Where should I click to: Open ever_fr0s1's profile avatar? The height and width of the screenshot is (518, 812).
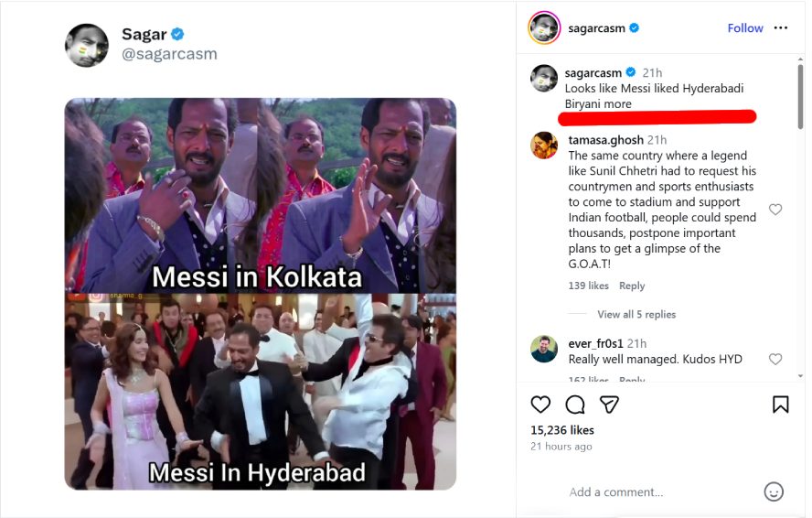pos(544,349)
